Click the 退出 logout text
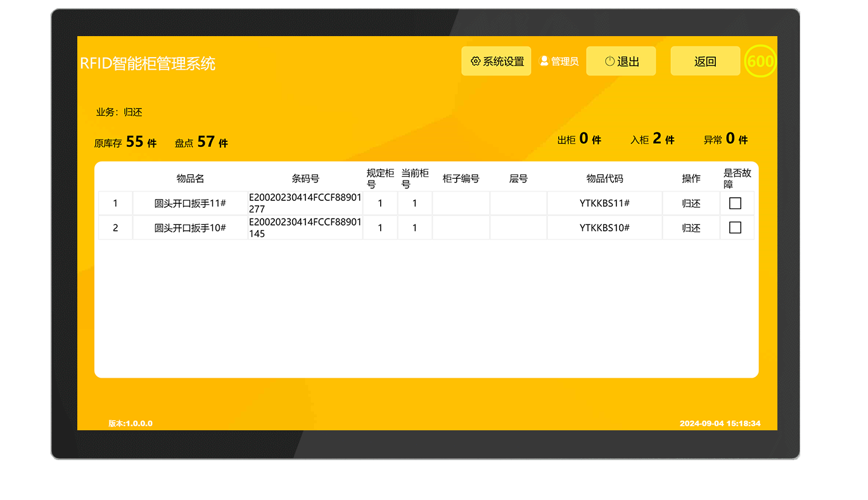The width and height of the screenshot is (868, 500). pos(628,61)
